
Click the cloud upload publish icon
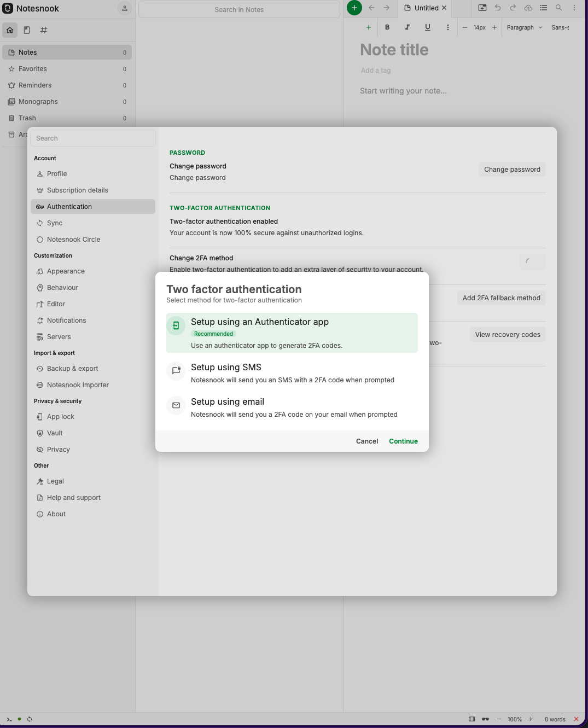click(x=528, y=8)
